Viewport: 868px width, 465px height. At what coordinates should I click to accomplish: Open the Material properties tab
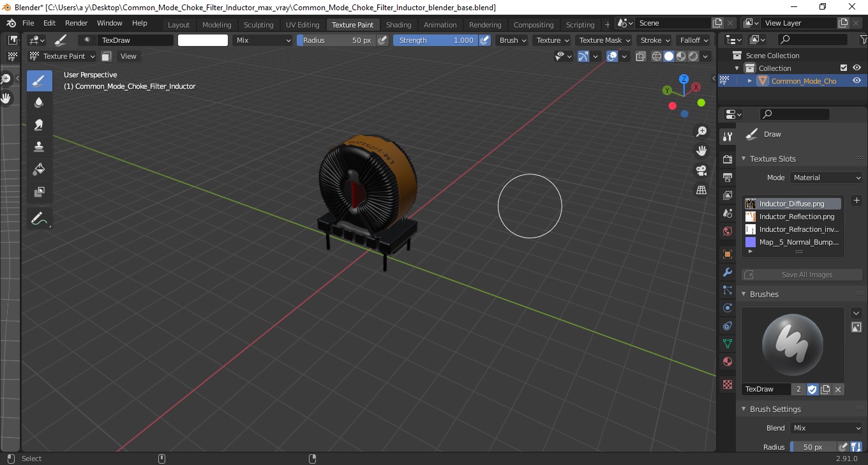pyautogui.click(x=727, y=362)
